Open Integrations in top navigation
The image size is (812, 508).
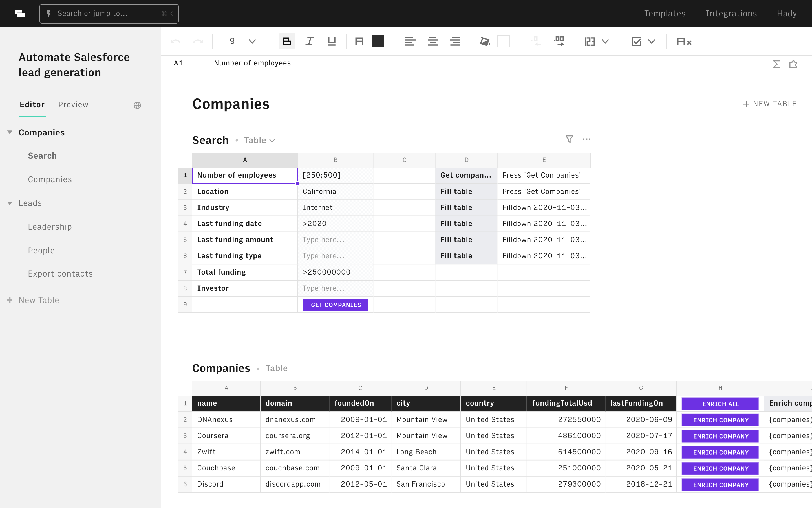coord(731,14)
